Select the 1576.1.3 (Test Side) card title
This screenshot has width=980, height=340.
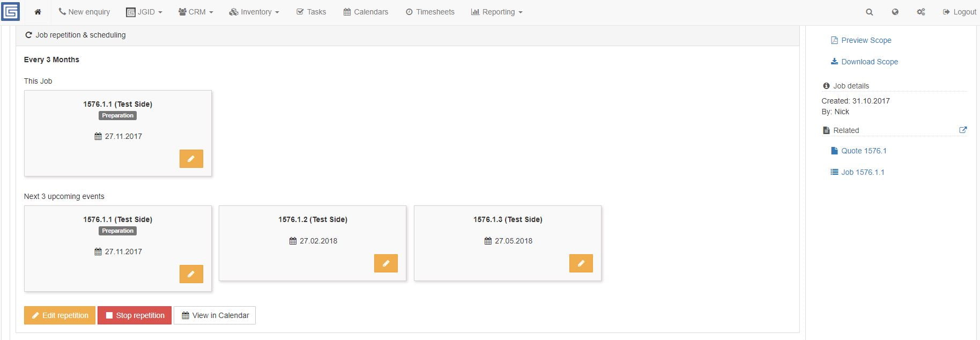(x=508, y=219)
